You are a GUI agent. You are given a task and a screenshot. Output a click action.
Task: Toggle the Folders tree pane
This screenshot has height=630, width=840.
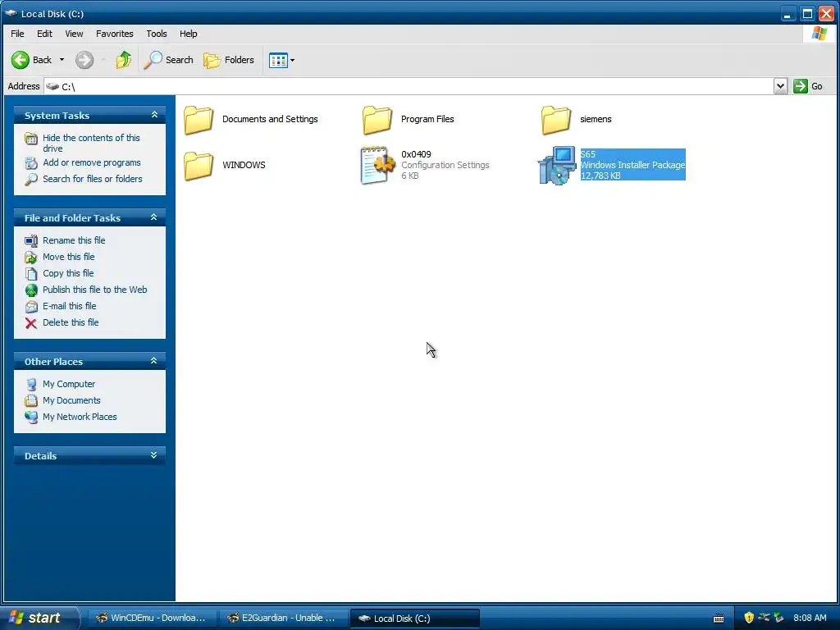click(x=229, y=60)
